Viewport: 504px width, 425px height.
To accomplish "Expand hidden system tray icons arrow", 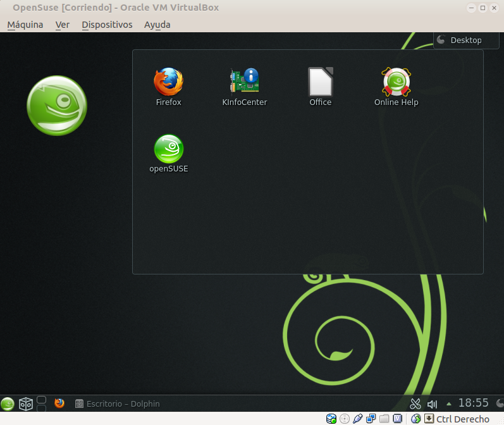I will coord(449,403).
